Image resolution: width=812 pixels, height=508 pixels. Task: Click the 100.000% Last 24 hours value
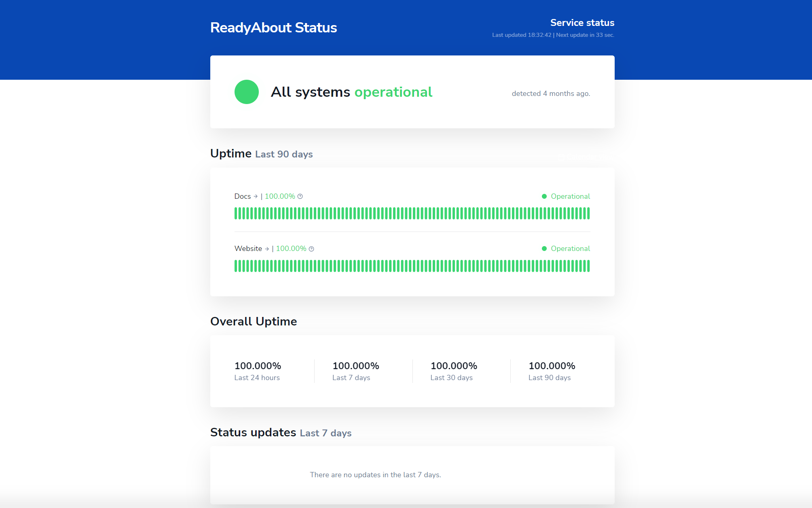click(258, 366)
